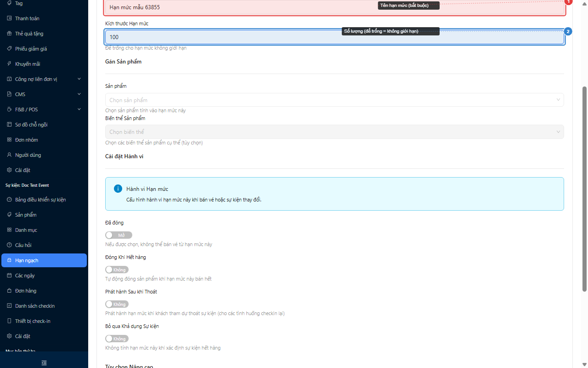Click "Tự động đóng sản phẩm khi hạn mức này bán hết"
The image size is (588, 368).
158,279
